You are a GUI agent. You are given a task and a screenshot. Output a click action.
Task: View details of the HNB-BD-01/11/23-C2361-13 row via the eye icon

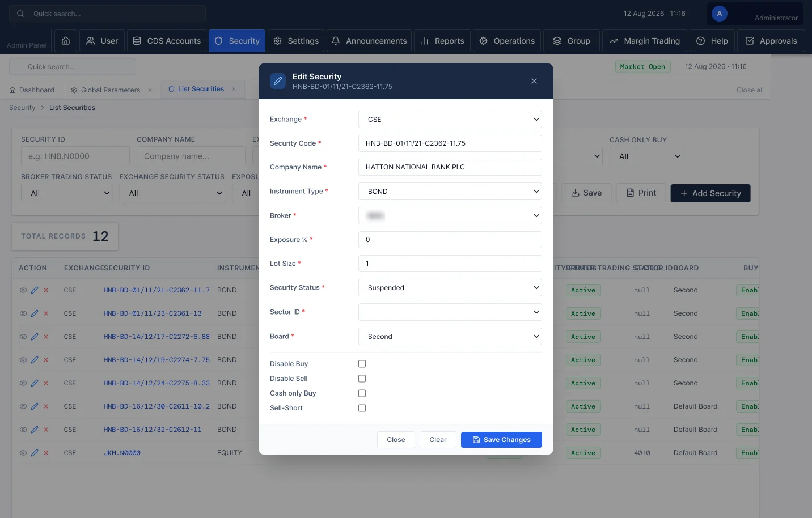(x=23, y=313)
